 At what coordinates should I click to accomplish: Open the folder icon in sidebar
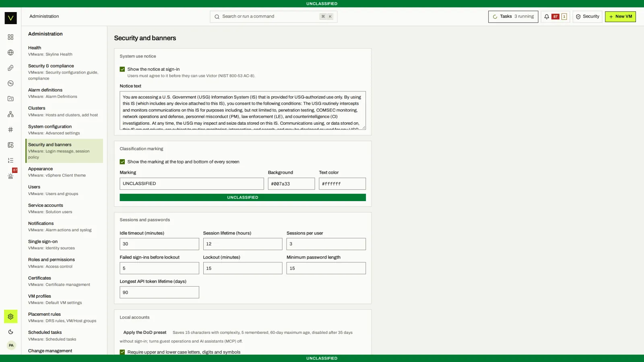pyautogui.click(x=10, y=99)
